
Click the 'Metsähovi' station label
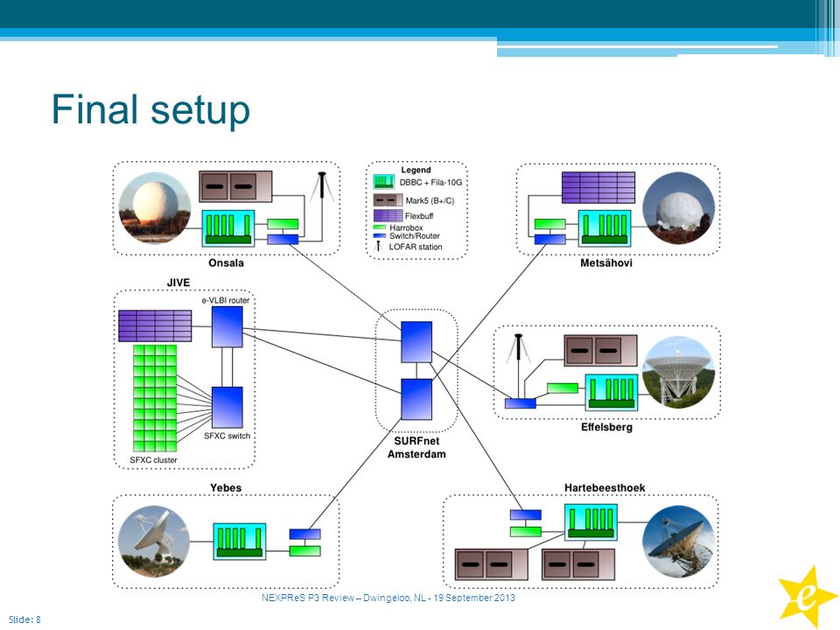tap(606, 263)
